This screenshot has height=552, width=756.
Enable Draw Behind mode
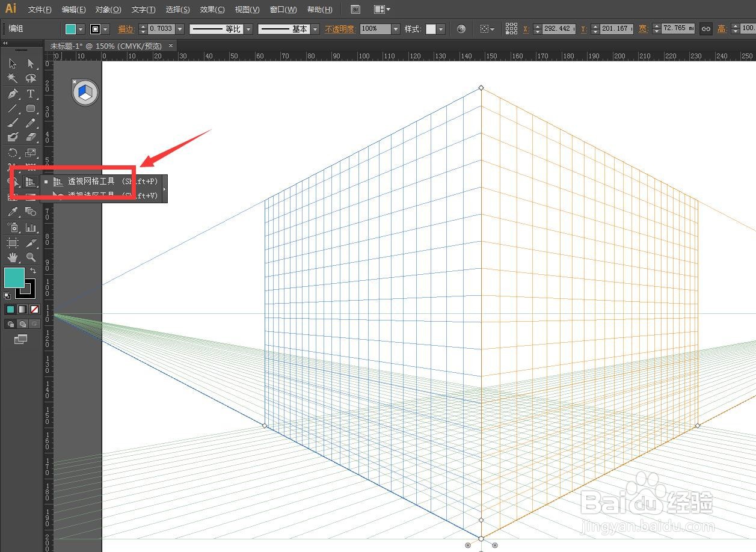22,324
